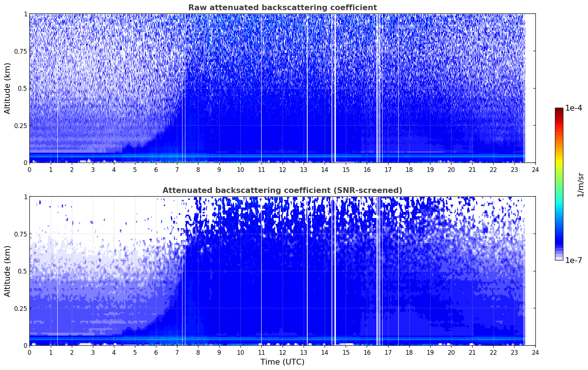
Task: Click hour 10 tick under SNR-screened plot
Action: coord(240,352)
